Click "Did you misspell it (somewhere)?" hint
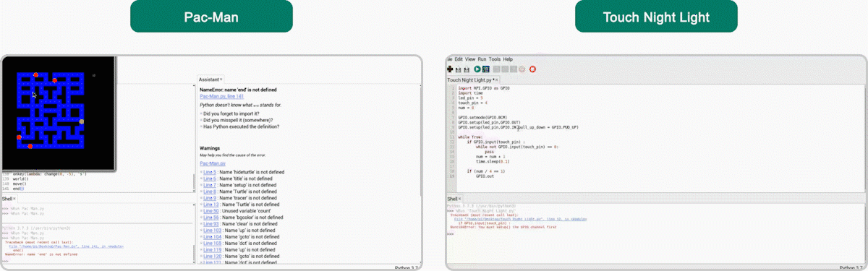This screenshot has width=868, height=271. pos(237,120)
